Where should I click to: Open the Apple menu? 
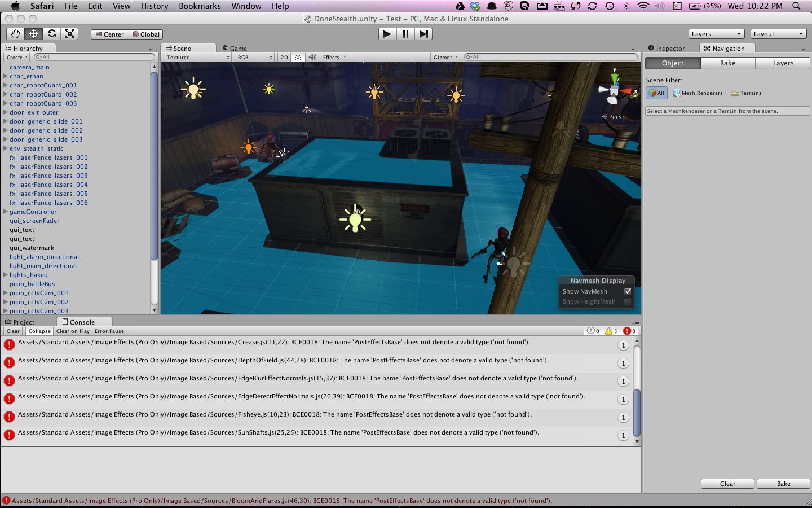click(15, 6)
